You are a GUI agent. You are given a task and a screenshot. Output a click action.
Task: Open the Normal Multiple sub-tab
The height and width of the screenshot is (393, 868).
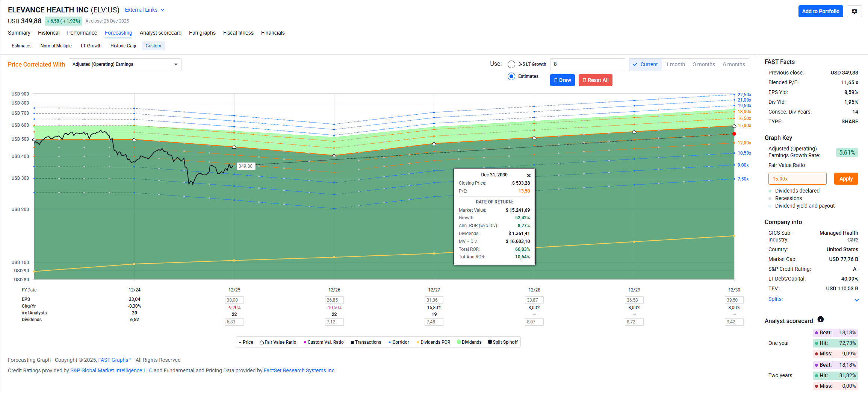tap(56, 46)
